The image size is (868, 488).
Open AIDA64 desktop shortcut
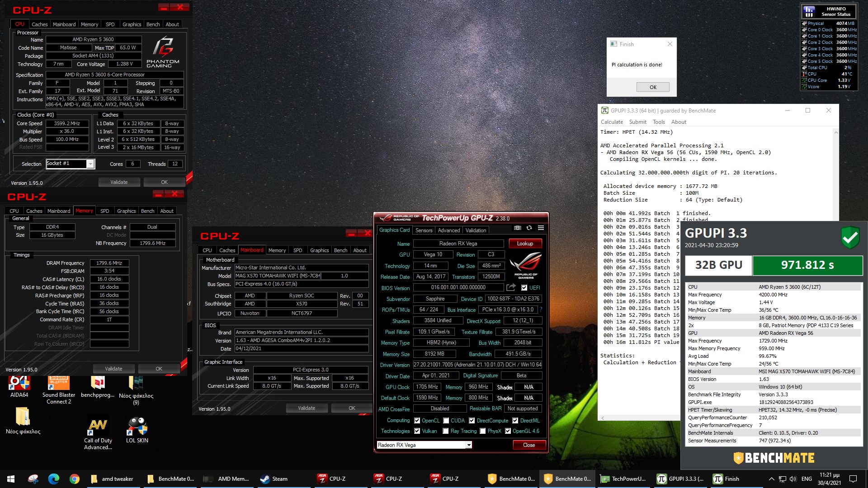click(19, 386)
